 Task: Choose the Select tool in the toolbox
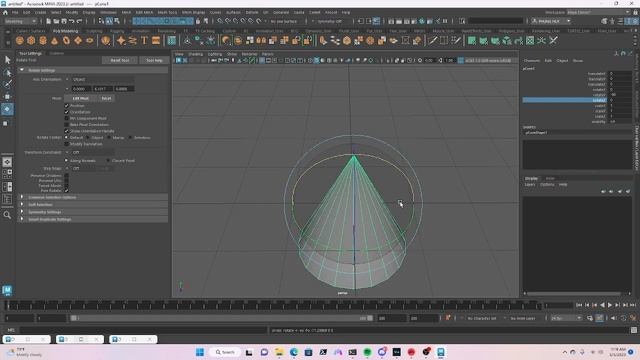pos(7,60)
